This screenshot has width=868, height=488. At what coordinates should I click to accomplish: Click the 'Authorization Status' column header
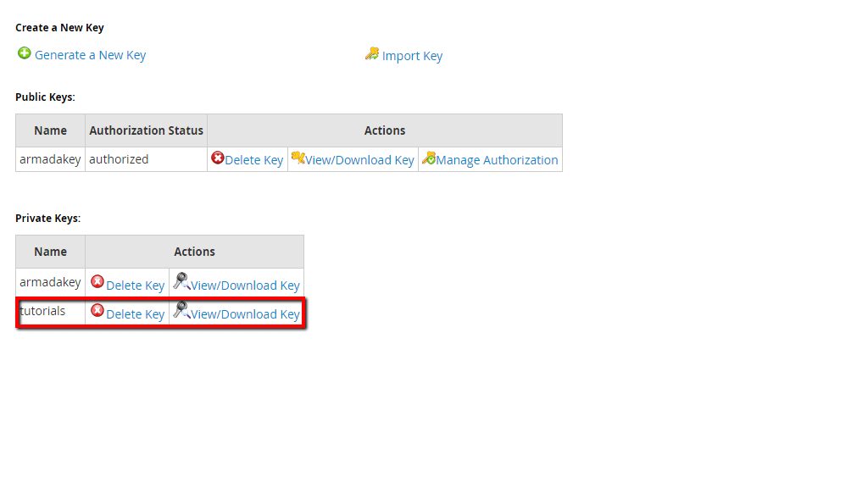click(146, 130)
